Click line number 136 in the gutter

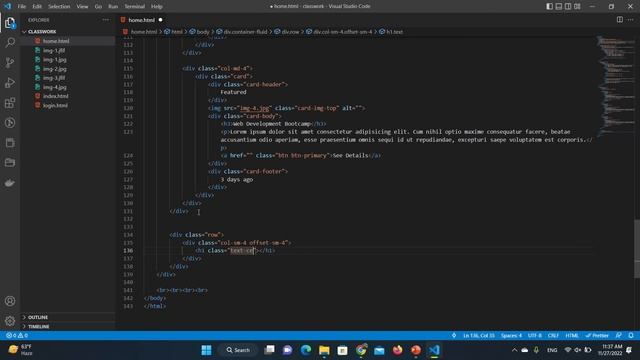(x=128, y=251)
